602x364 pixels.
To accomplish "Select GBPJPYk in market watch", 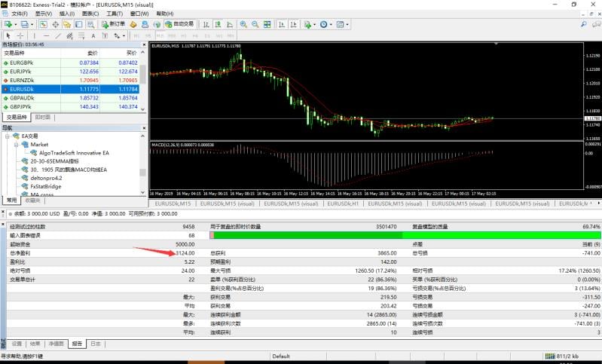I will tap(70, 107).
